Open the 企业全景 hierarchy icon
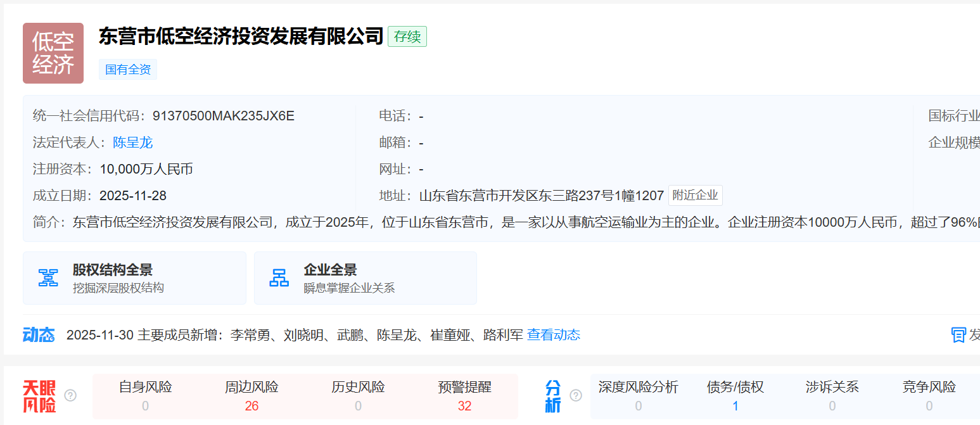980x425 pixels. point(279,278)
